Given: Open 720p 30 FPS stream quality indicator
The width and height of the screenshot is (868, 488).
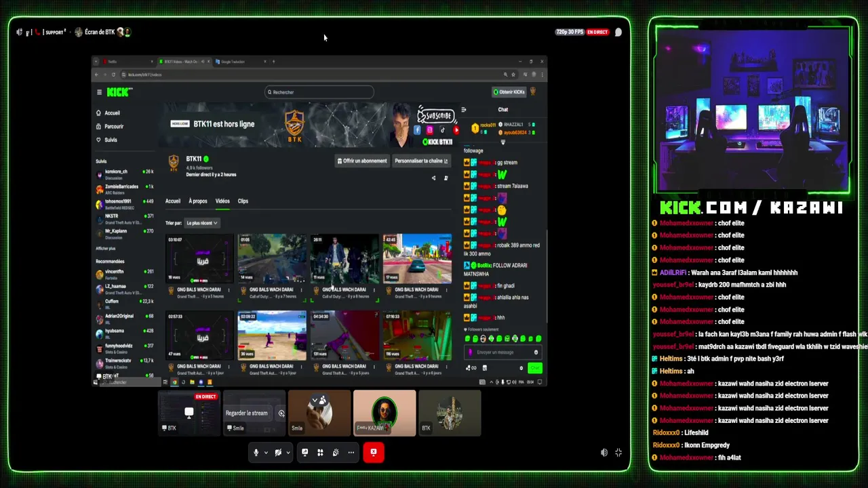Looking at the screenshot, I should tap(570, 32).
